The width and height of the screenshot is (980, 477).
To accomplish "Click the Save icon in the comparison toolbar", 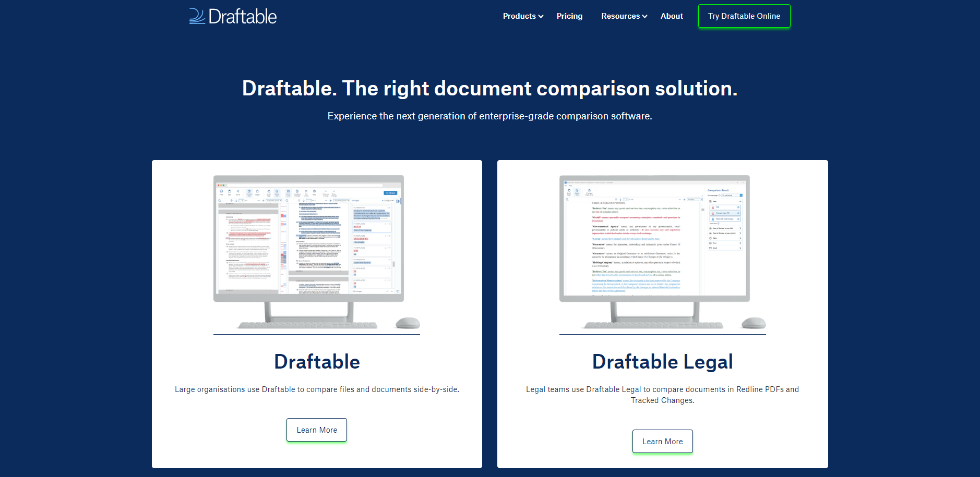I will (x=230, y=192).
